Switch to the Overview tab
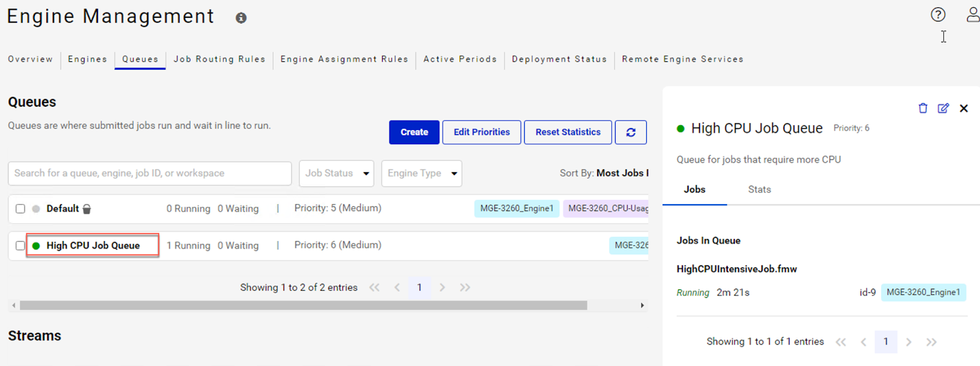 (31, 59)
